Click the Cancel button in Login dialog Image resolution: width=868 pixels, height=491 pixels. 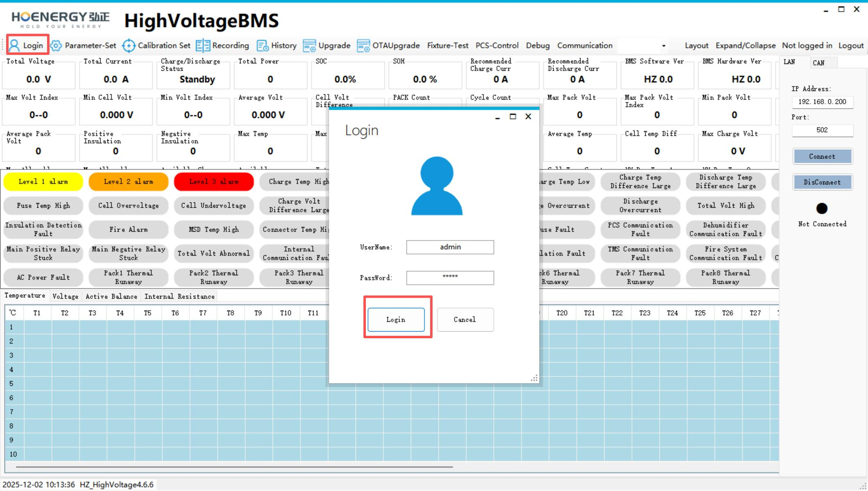click(x=465, y=319)
